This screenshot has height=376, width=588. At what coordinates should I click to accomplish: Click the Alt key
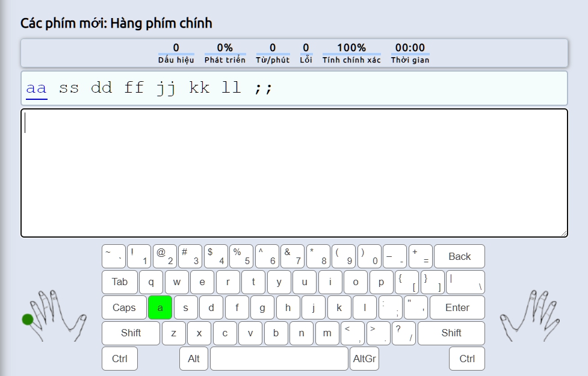[x=194, y=359]
